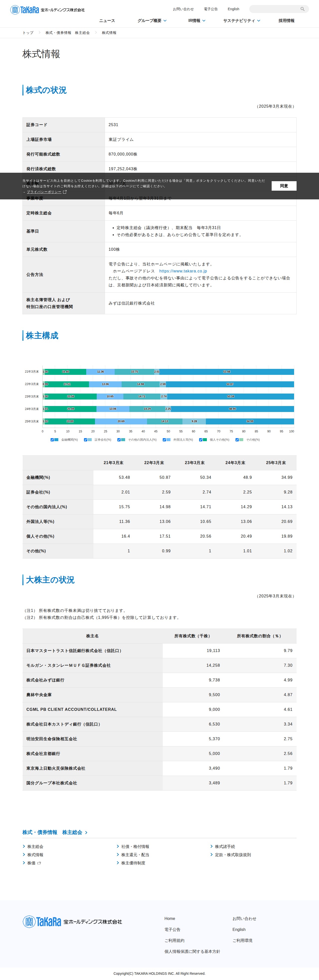Open 電子公告 link in footer
319x980 pixels.
(172, 929)
